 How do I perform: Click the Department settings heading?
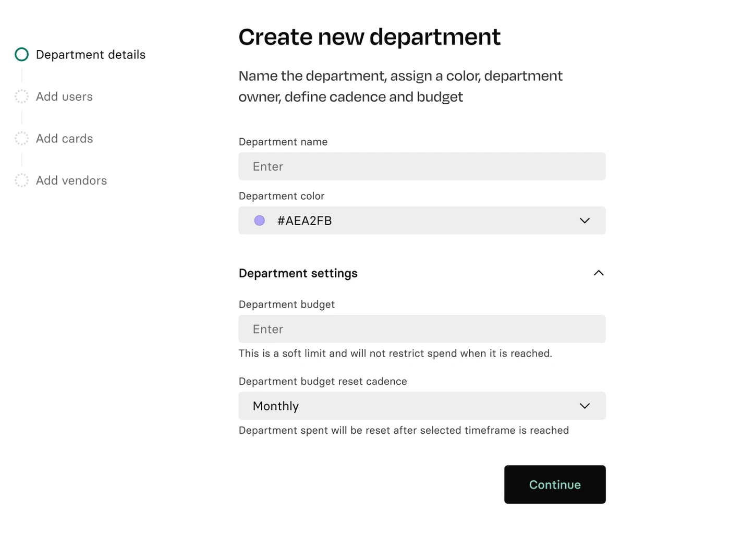pyautogui.click(x=298, y=273)
